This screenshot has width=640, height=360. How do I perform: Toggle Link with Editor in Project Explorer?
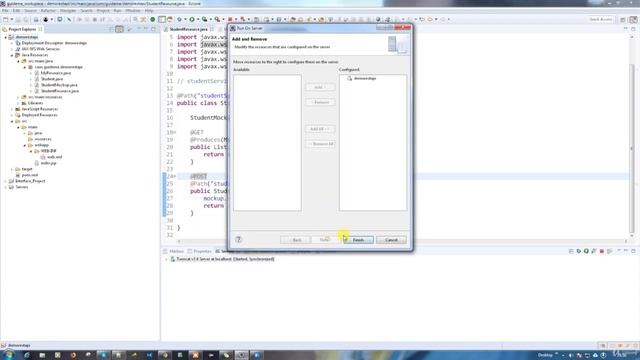click(x=119, y=29)
